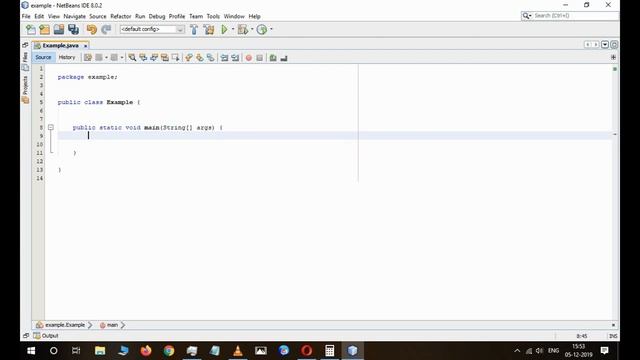Switch to the History view button
This screenshot has width=640, height=360.
pyautogui.click(x=67, y=58)
